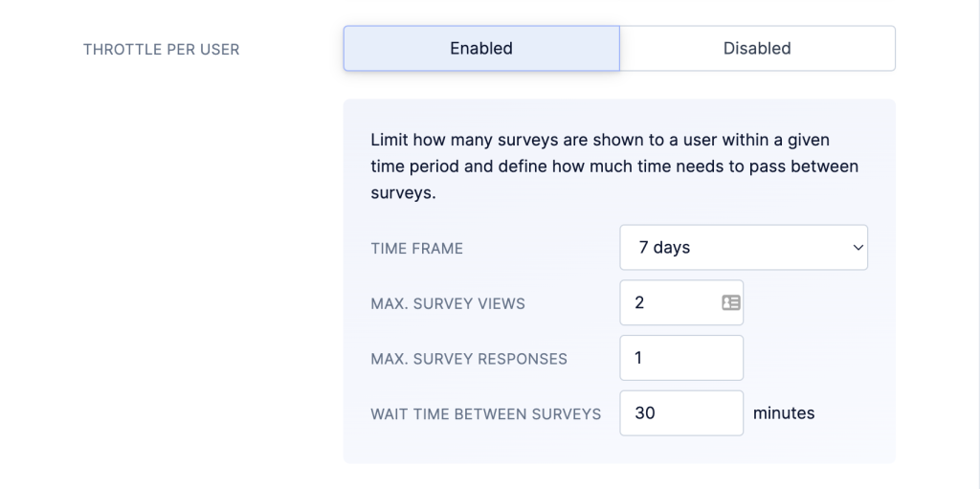The width and height of the screenshot is (980, 489).
Task: Select the Disabled throttle option
Action: pos(757,48)
